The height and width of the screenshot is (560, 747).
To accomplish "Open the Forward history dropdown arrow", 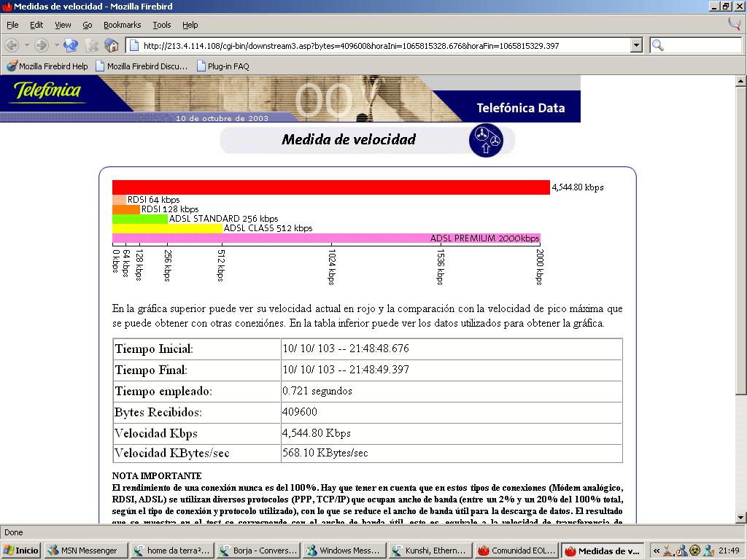I will [57, 46].
